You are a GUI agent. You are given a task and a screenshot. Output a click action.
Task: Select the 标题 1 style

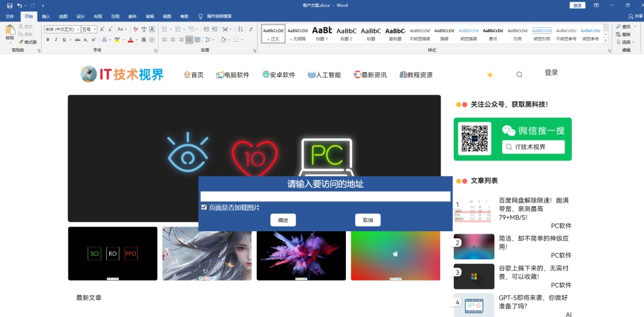tap(322, 33)
